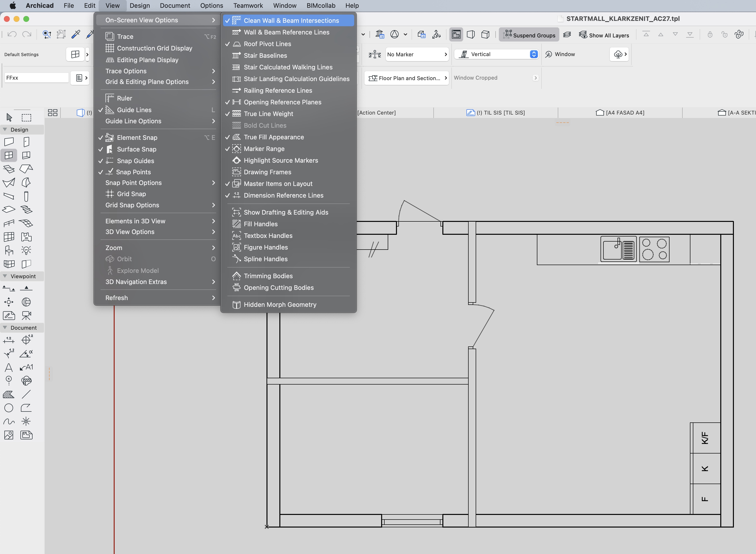Pick the Circle/Arc drawing tool
This screenshot has width=756, height=554.
[x=9, y=408]
